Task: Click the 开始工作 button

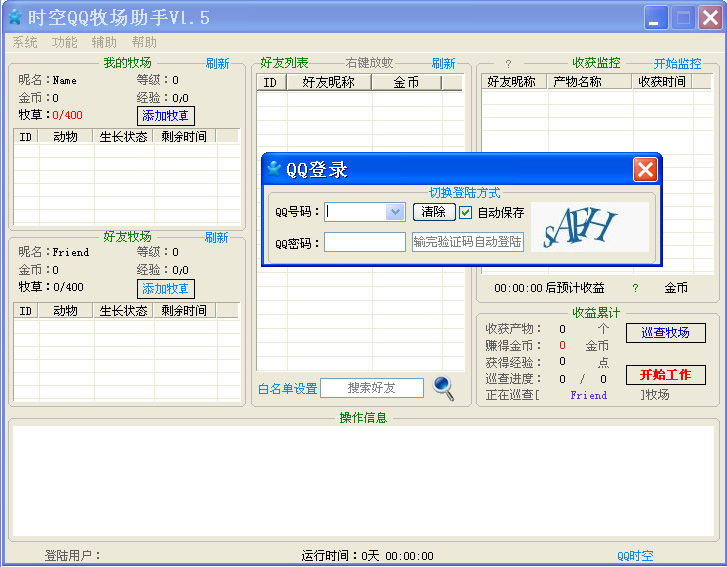Action: click(x=665, y=375)
